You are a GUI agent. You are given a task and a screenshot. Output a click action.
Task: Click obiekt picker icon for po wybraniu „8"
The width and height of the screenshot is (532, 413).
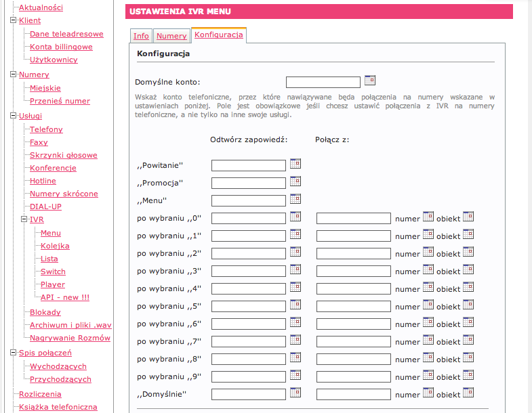pyautogui.click(x=468, y=357)
